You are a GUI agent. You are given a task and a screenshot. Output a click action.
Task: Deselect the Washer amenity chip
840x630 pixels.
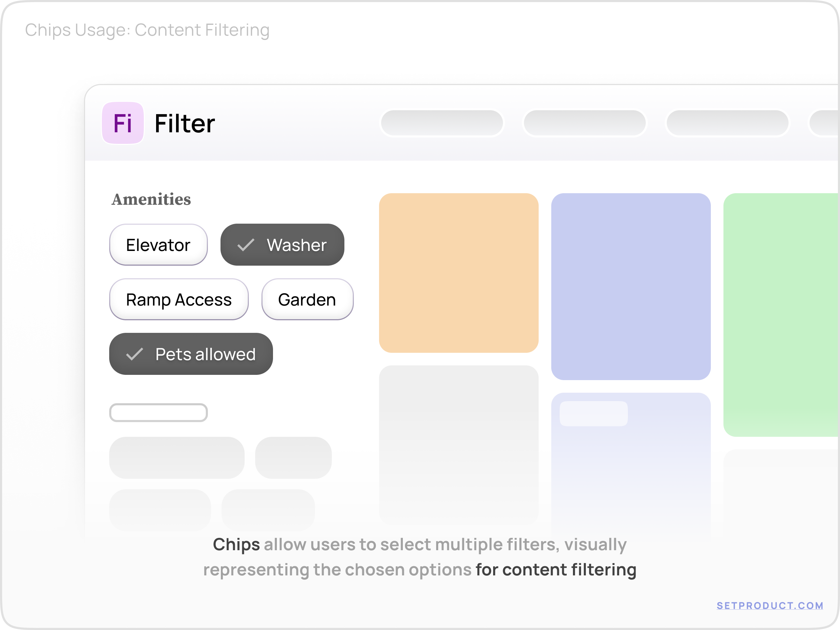tap(282, 245)
